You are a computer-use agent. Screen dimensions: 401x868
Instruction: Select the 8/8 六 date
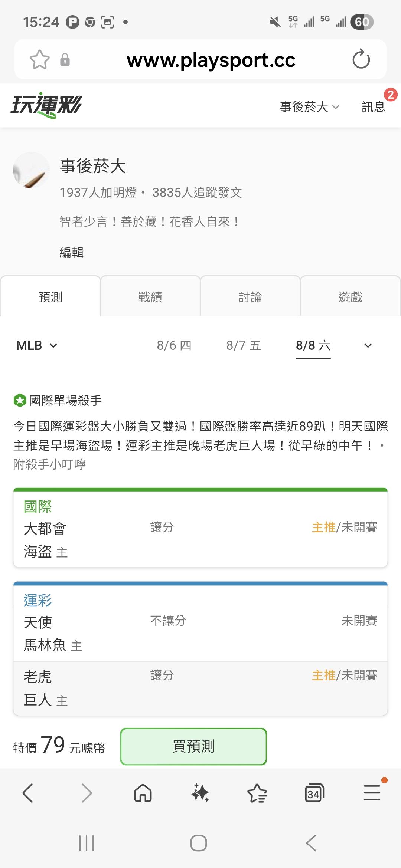313,345
